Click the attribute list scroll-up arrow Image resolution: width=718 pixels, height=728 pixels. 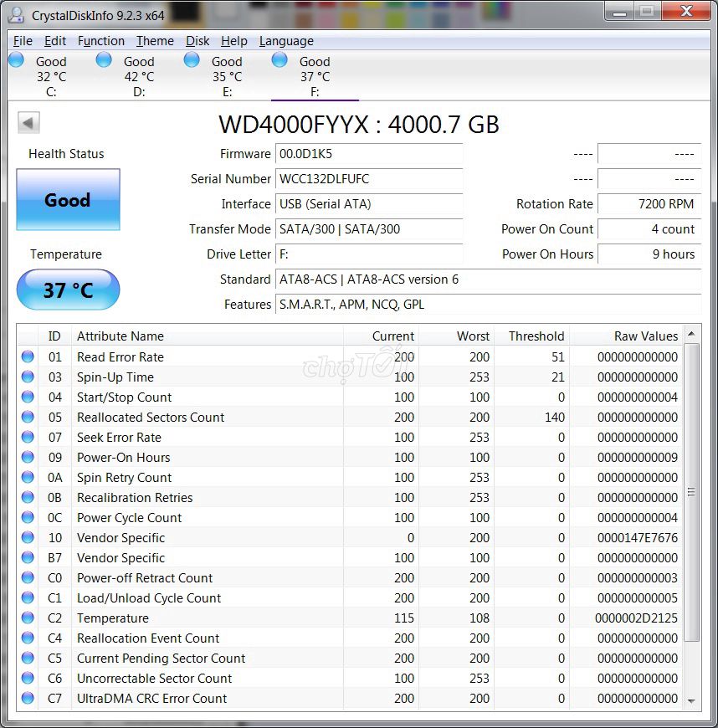click(x=691, y=334)
